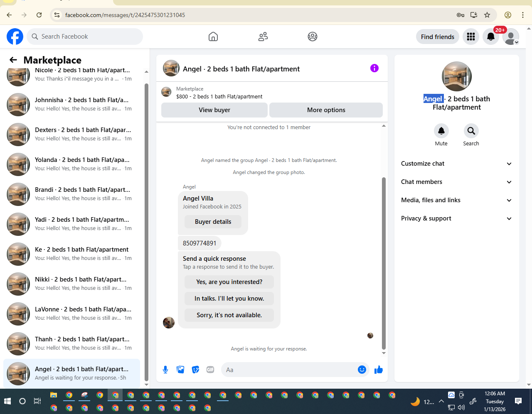
Task: Open the Facebook logo home link
Action: (15, 37)
